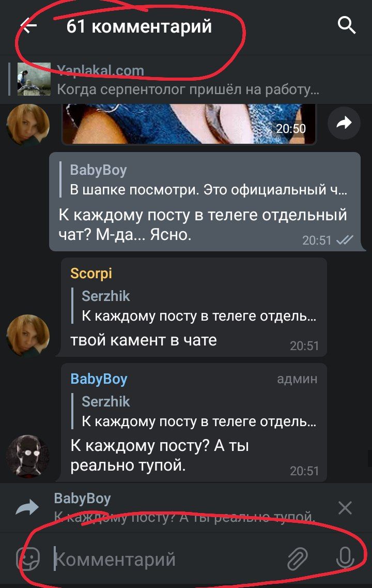Forward the image using the share arrow
Image resolution: width=372 pixels, height=588 pixels.
(x=344, y=123)
